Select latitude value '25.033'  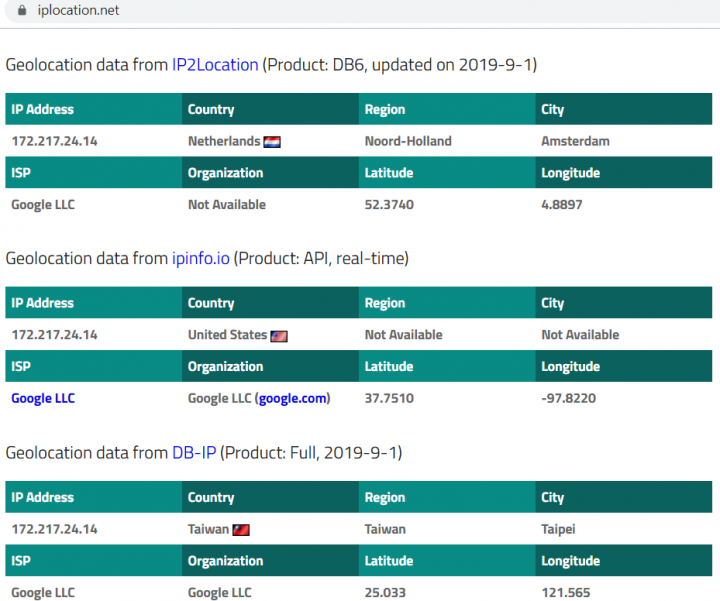coord(385,592)
